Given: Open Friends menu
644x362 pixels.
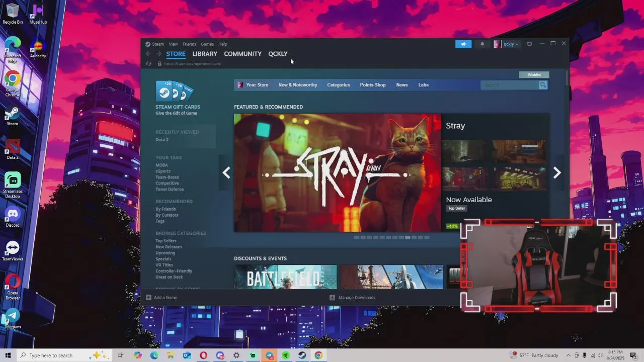Looking at the screenshot, I should click(189, 44).
